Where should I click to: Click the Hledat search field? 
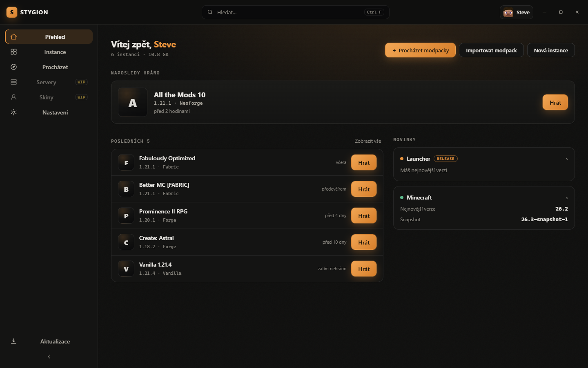tap(295, 12)
